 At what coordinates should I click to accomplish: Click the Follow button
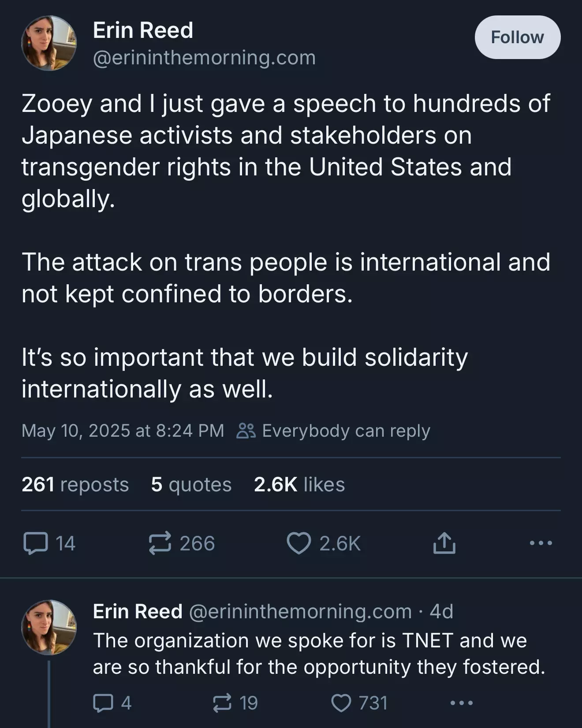[517, 37]
